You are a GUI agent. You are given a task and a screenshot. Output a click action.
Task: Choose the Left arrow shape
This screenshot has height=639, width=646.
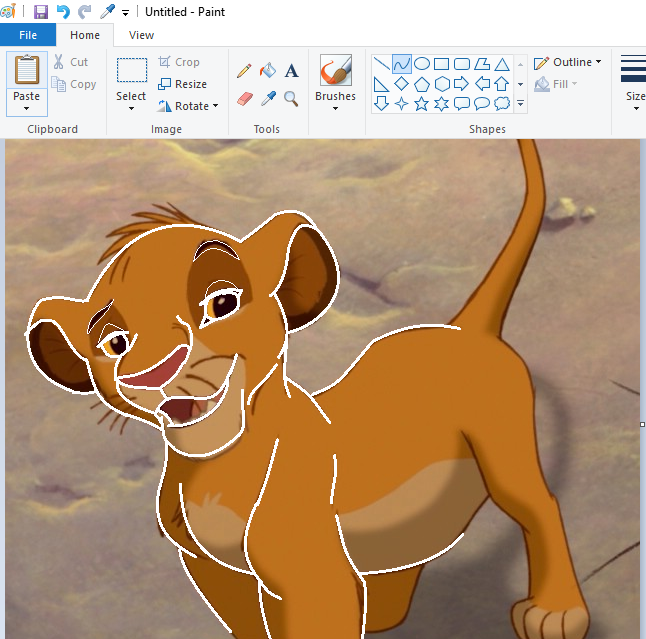(x=482, y=84)
